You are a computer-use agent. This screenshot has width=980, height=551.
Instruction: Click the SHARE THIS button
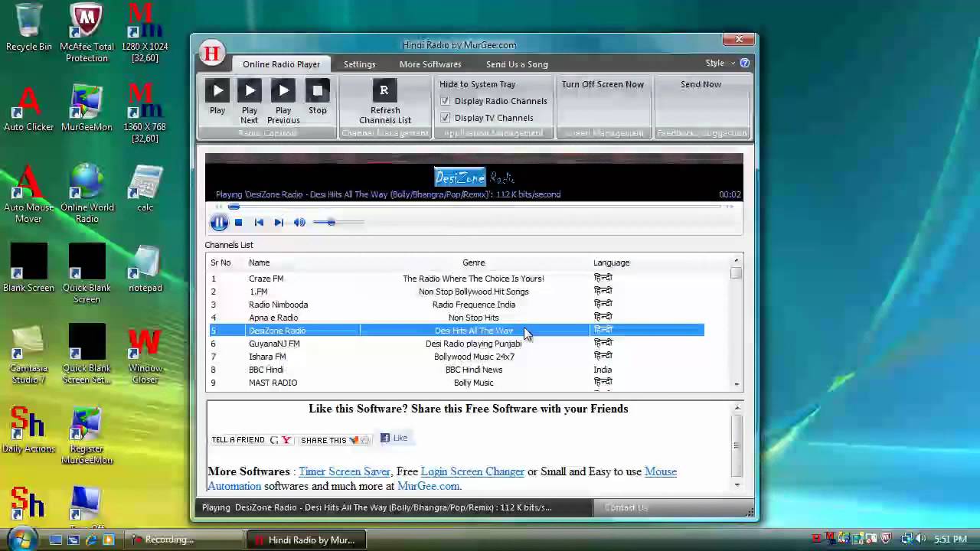[x=335, y=439]
